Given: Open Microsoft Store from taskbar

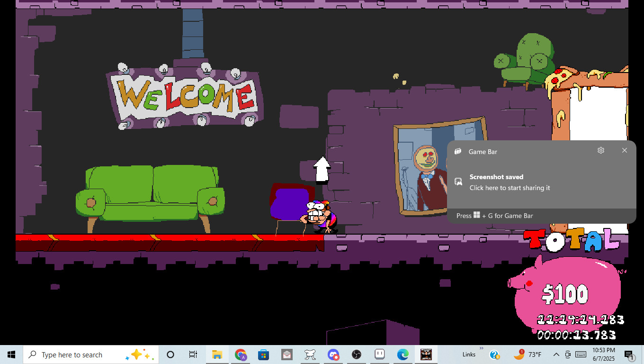Looking at the screenshot, I should pyautogui.click(x=263, y=355).
